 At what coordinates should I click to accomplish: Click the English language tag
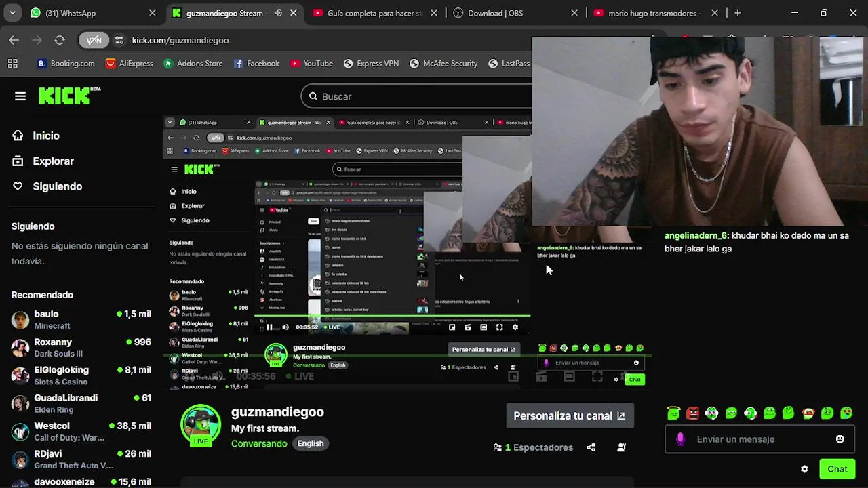pyautogui.click(x=311, y=443)
